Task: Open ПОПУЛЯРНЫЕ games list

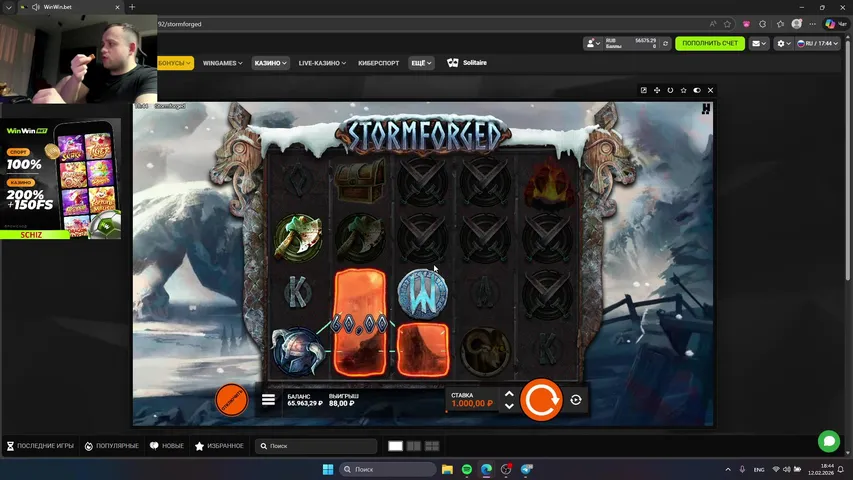Action: point(112,446)
